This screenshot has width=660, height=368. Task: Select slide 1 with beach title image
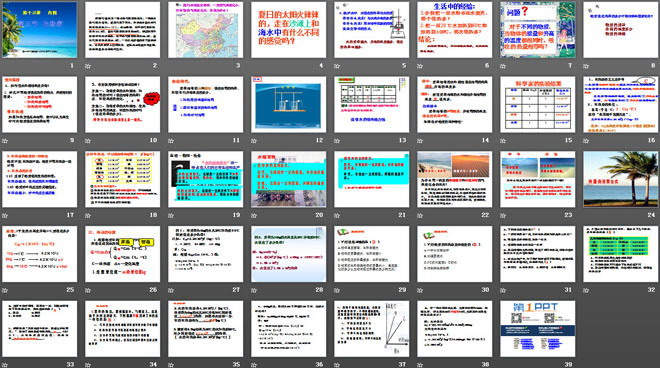(40, 29)
